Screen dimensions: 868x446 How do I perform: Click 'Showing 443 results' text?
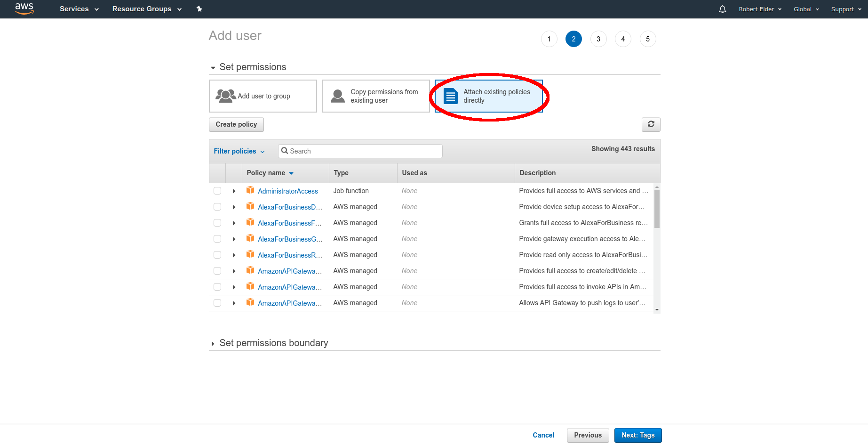(623, 149)
